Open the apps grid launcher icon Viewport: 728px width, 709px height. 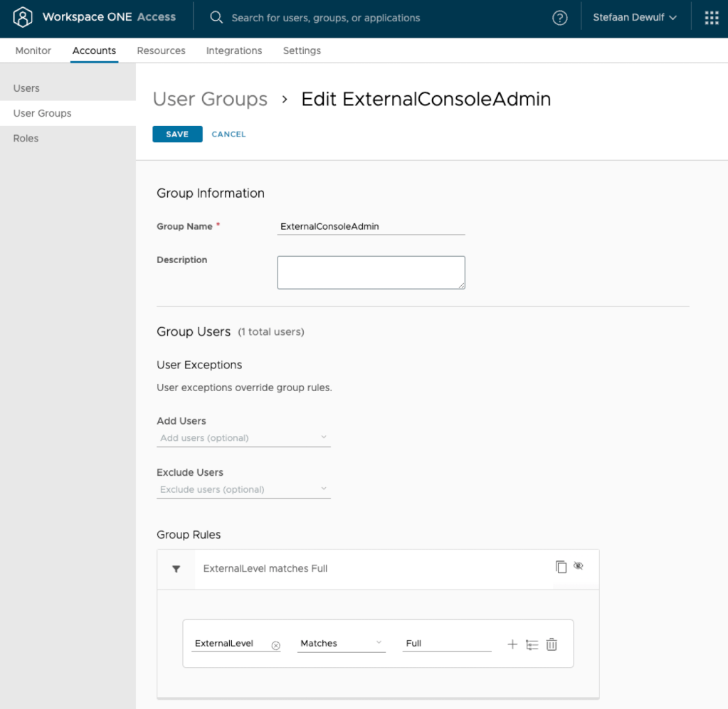[x=711, y=18]
